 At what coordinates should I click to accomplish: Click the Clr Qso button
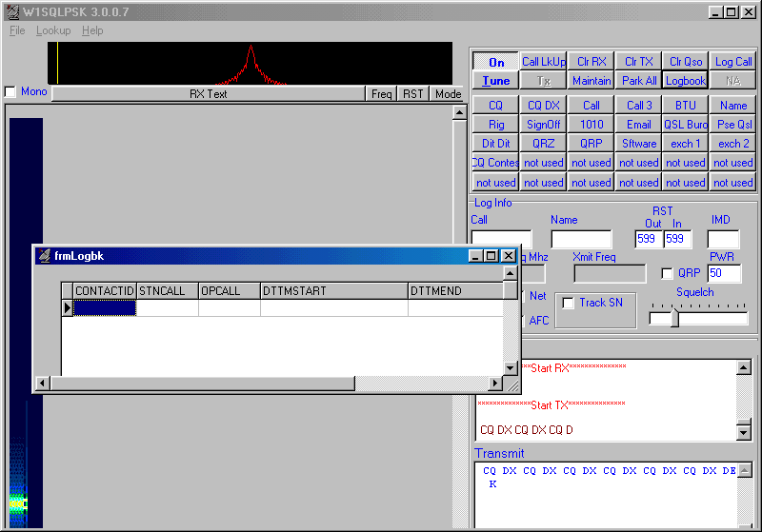pos(686,62)
